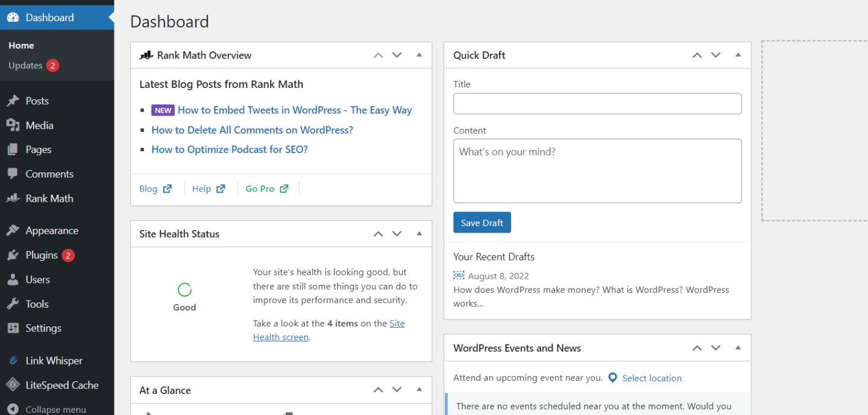The image size is (868, 415).
Task: Click the Save Draft button
Action: pos(482,222)
